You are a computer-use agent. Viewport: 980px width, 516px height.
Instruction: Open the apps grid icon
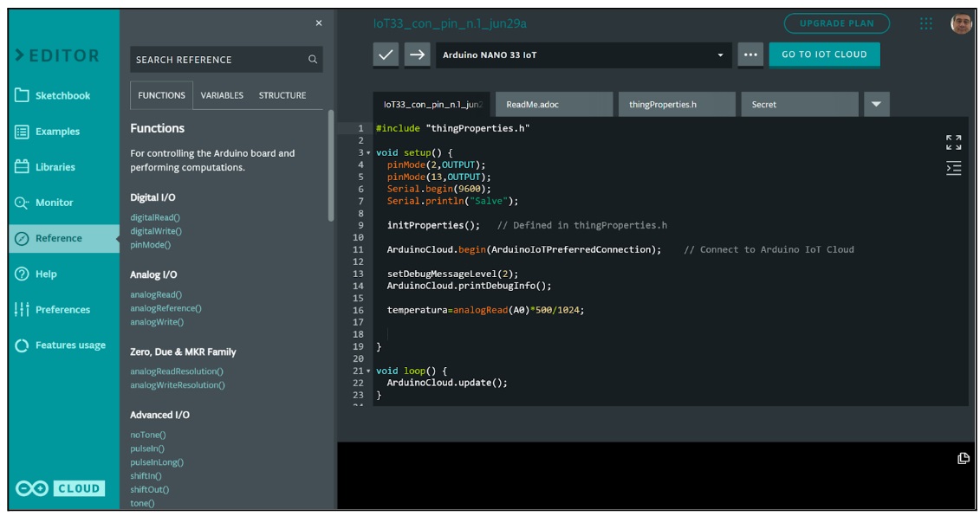point(926,23)
